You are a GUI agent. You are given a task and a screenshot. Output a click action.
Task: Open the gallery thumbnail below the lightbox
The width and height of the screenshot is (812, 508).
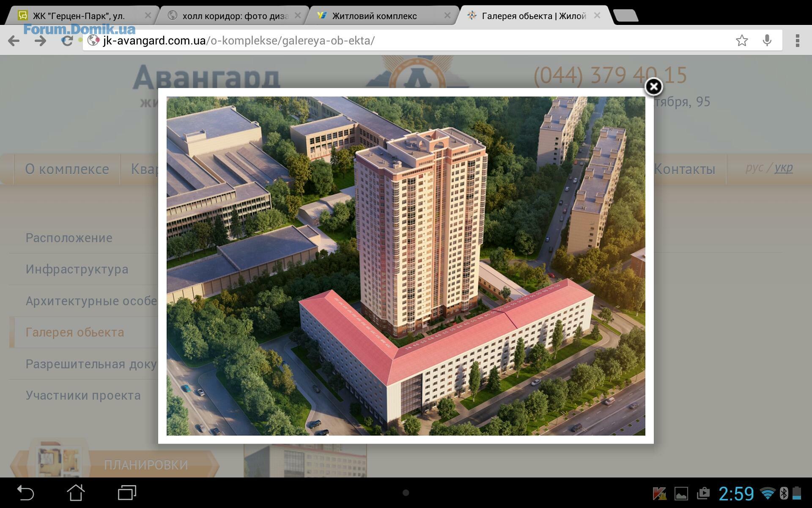click(305, 461)
